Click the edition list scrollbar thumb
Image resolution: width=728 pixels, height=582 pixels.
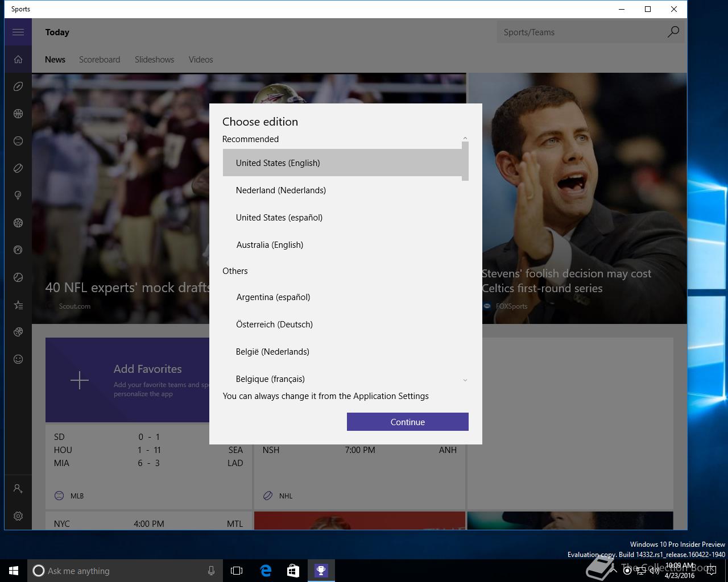465,161
